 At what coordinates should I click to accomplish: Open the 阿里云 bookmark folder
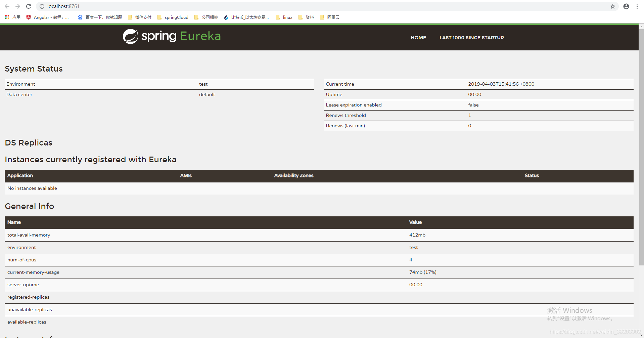pos(330,17)
